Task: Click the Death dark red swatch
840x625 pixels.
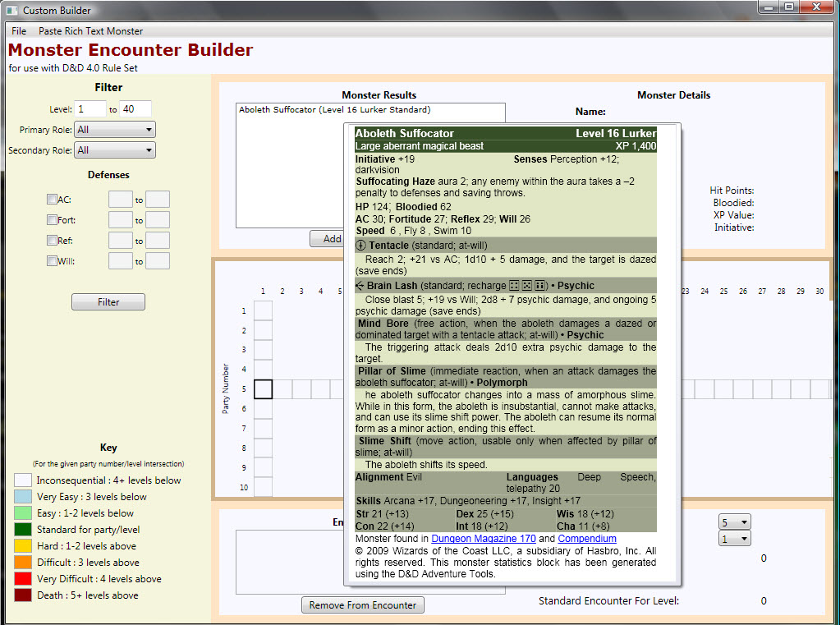Action: pos(23,595)
